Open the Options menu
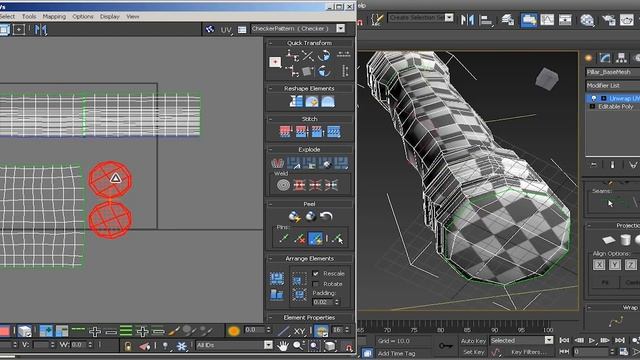This screenshot has width=640, height=360. pyautogui.click(x=83, y=16)
